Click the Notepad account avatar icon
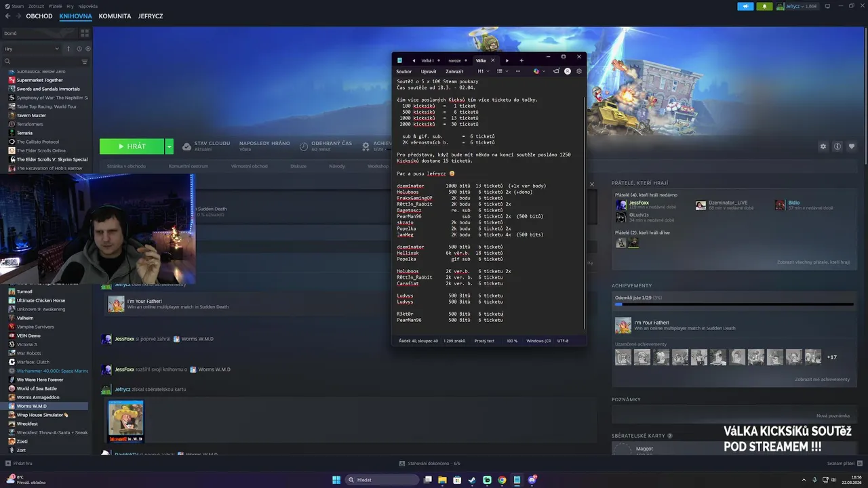This screenshot has height=488, width=868. tap(568, 71)
